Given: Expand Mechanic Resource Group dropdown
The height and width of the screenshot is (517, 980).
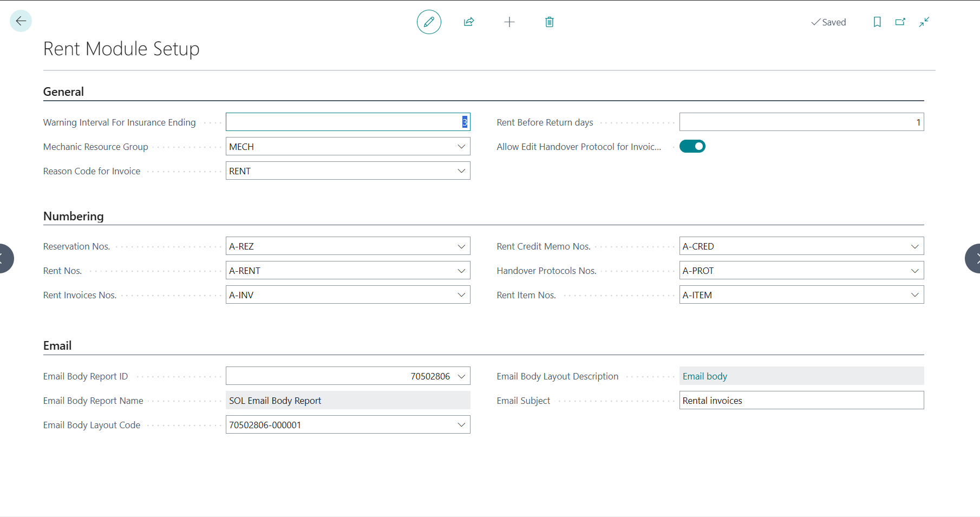Looking at the screenshot, I should [x=461, y=147].
